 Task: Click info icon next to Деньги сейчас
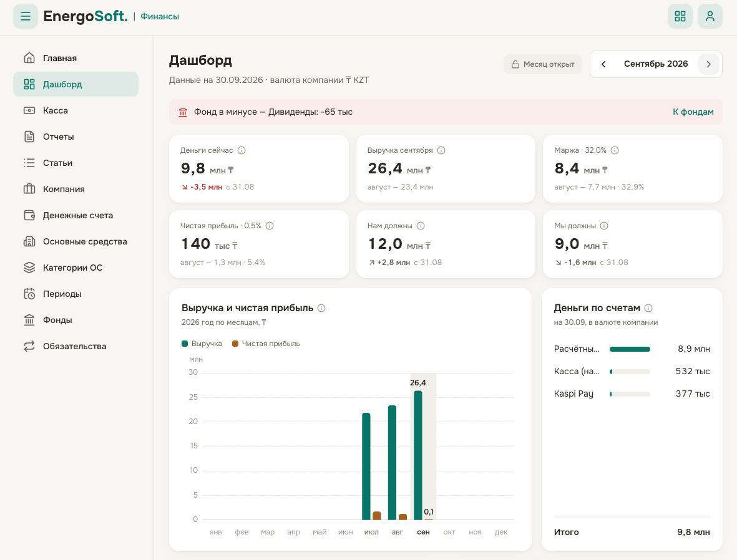tap(242, 150)
